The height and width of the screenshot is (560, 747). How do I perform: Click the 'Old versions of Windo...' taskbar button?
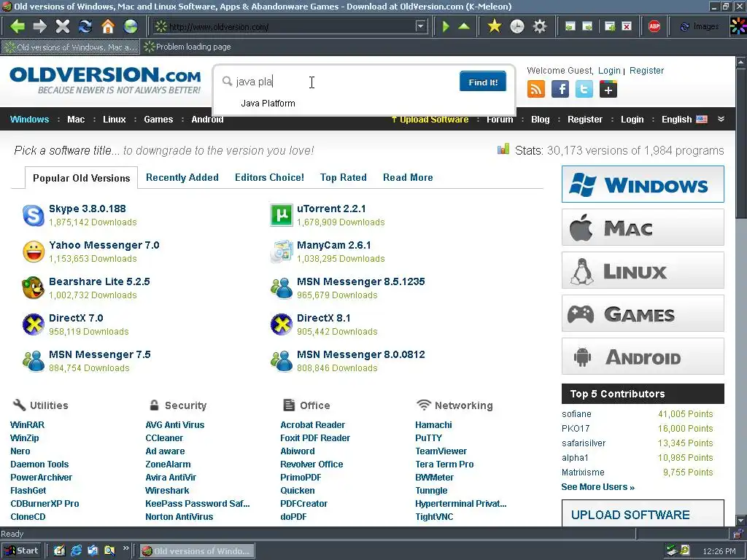point(197,551)
